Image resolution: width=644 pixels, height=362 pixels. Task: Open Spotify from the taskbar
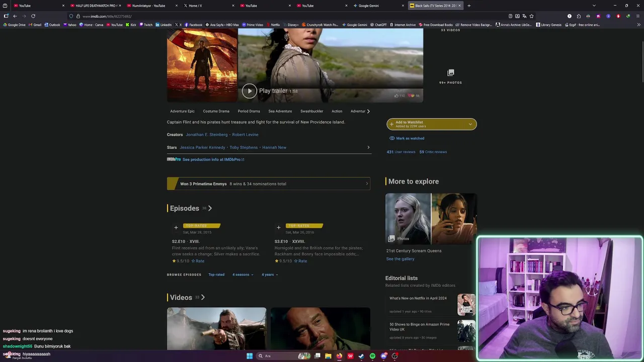[372, 356]
